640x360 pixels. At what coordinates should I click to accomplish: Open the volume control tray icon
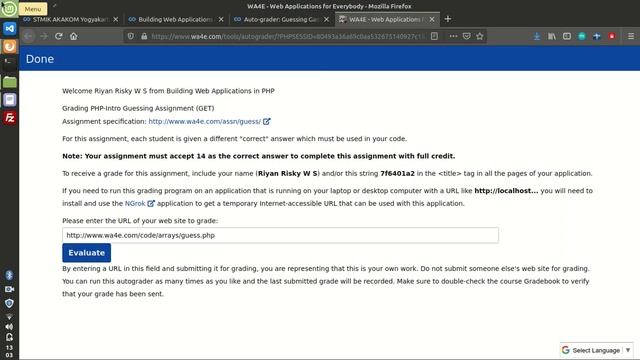point(9,327)
